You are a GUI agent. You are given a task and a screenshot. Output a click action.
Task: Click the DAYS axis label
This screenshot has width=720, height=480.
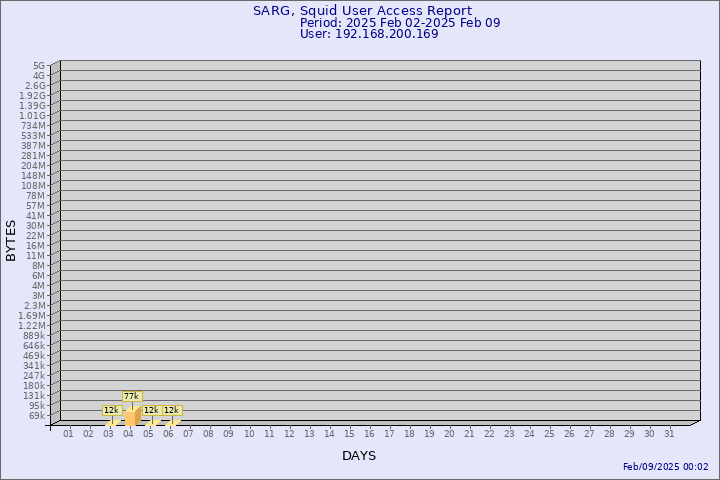click(x=359, y=456)
